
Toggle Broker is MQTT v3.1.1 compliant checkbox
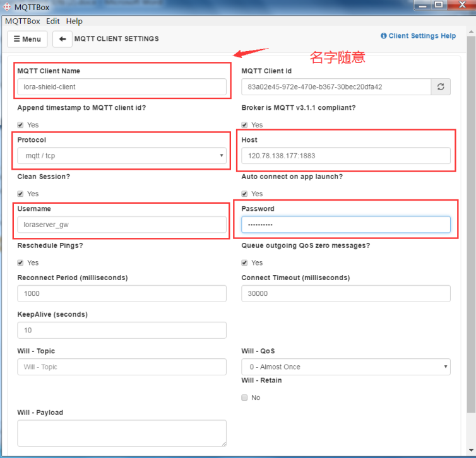244,125
